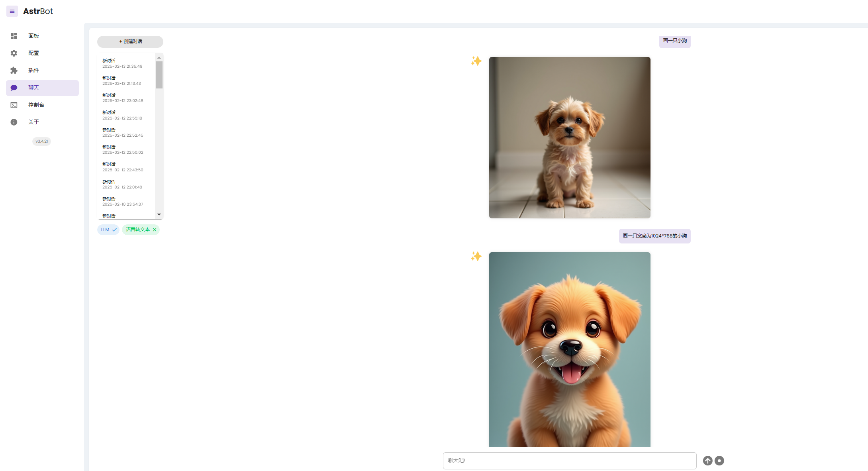Focus the 聊天吧! message input field
Viewport: 868px width, 471px height.
569,461
